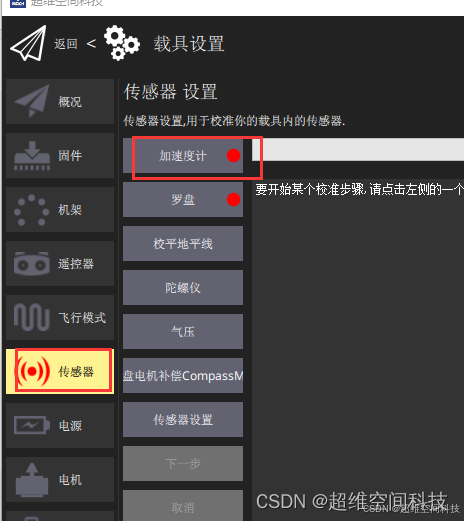Go back using the 返回 label
This screenshot has width=464, height=521.
tap(66, 44)
